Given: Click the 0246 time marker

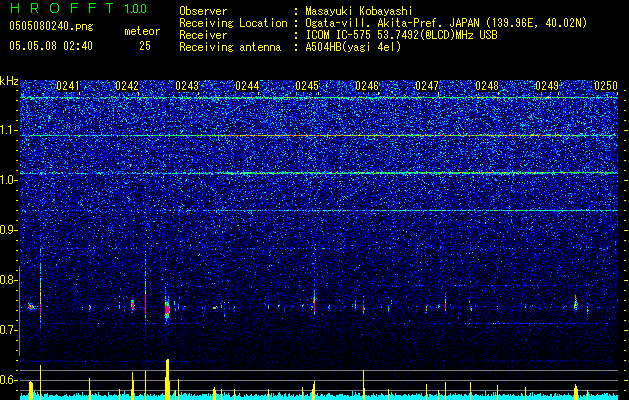Looking at the screenshot, I should (367, 86).
